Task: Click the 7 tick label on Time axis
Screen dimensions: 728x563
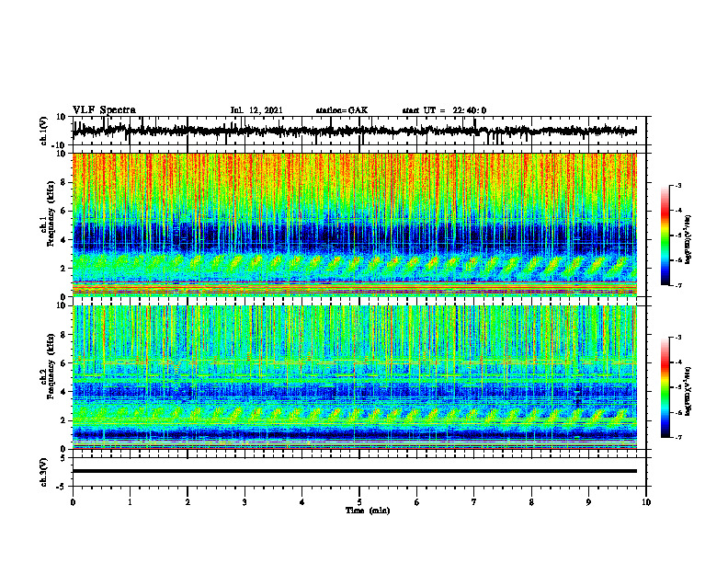Action: tap(474, 502)
